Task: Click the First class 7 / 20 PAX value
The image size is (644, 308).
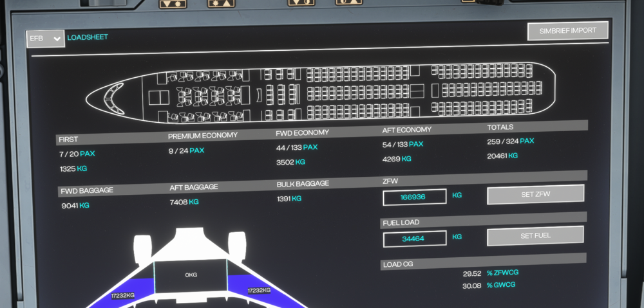Action: [x=77, y=154]
